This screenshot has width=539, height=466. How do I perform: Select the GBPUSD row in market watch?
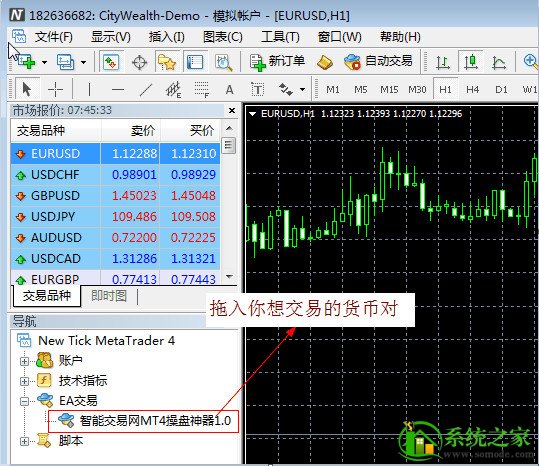[x=115, y=196]
